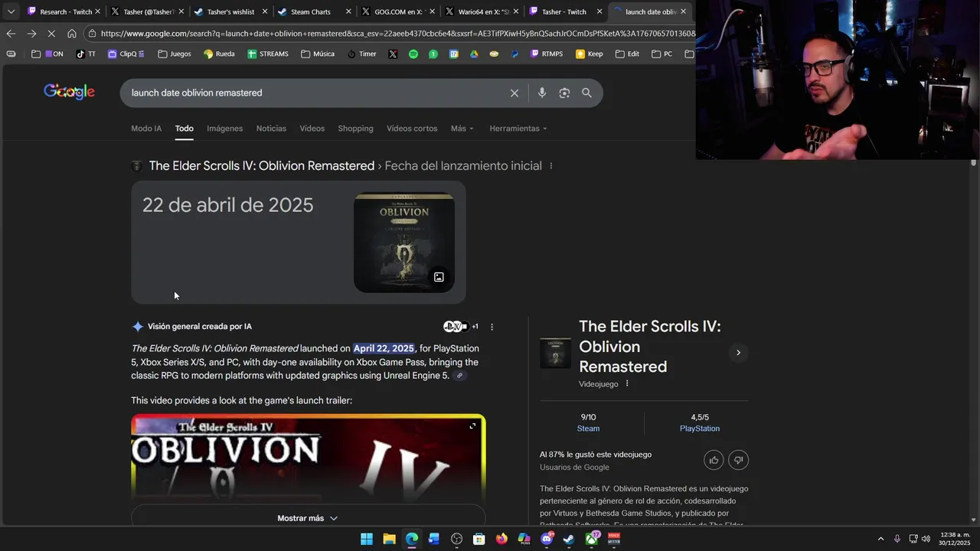Switch to Imágenes results tab
980x551 pixels.
point(224,129)
